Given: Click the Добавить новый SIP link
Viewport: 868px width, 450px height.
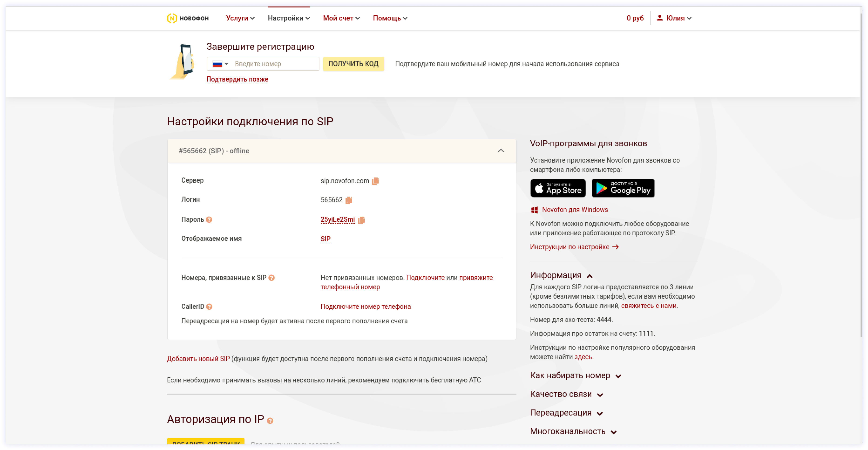Looking at the screenshot, I should pos(198,359).
